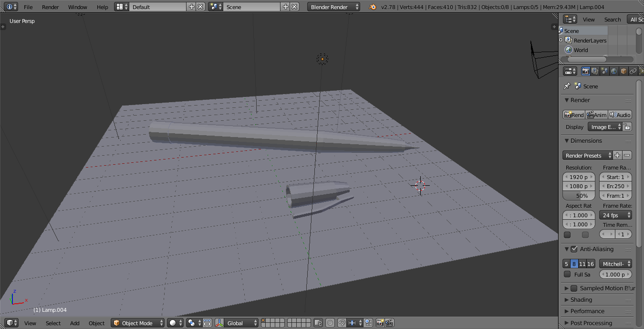Open the Object Mode dropdown
The height and width of the screenshot is (329, 644).
coord(138,323)
